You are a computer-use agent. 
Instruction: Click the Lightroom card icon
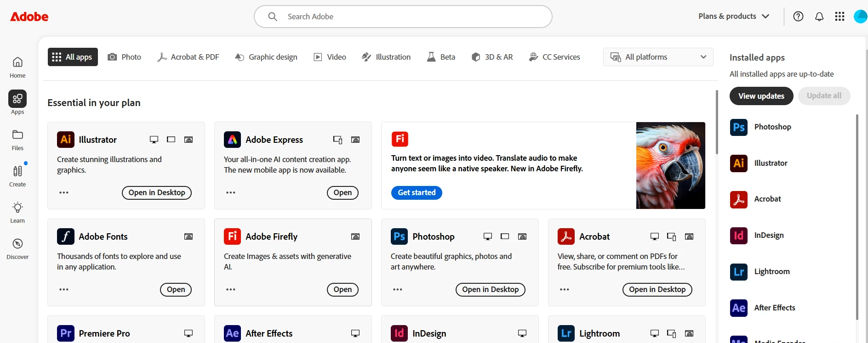(x=566, y=333)
